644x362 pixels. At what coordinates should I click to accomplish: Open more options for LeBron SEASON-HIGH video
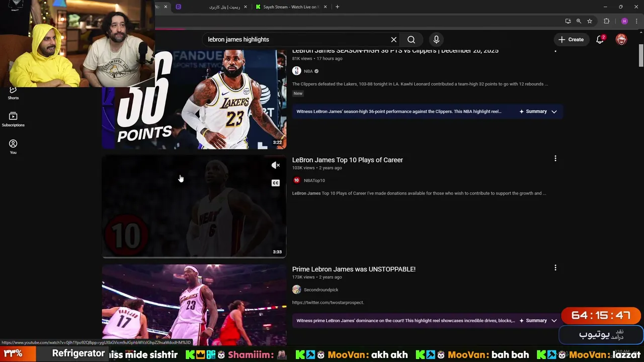click(x=555, y=51)
